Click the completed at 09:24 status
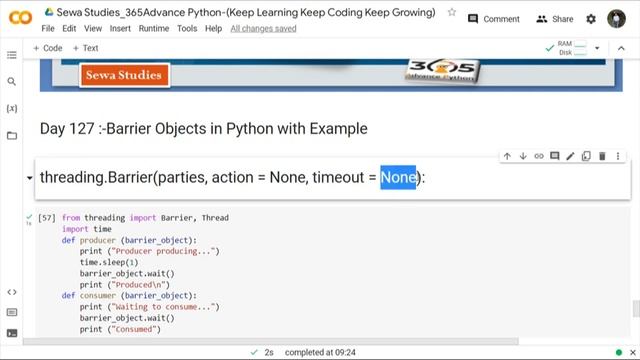640x360 pixels. coord(320,352)
